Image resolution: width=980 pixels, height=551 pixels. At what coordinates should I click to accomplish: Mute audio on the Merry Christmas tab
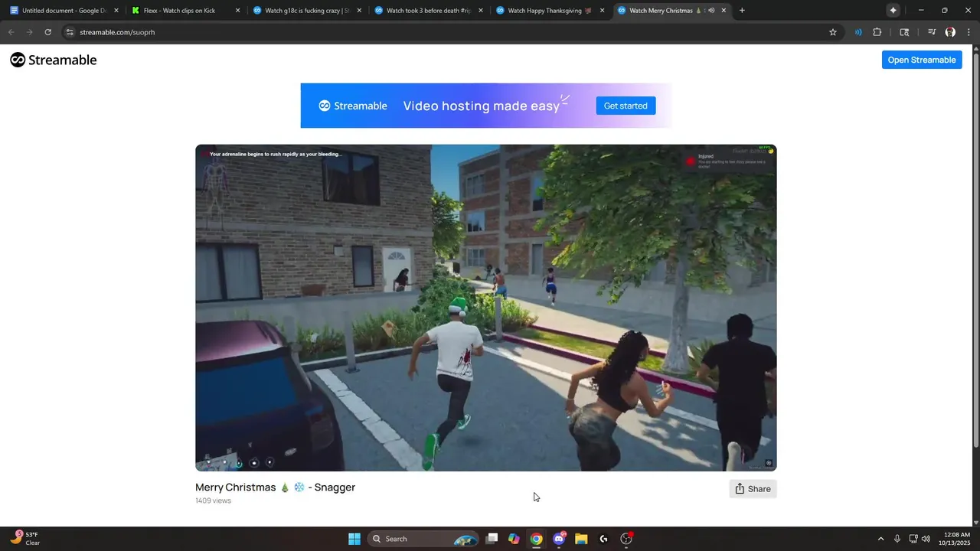point(711,11)
